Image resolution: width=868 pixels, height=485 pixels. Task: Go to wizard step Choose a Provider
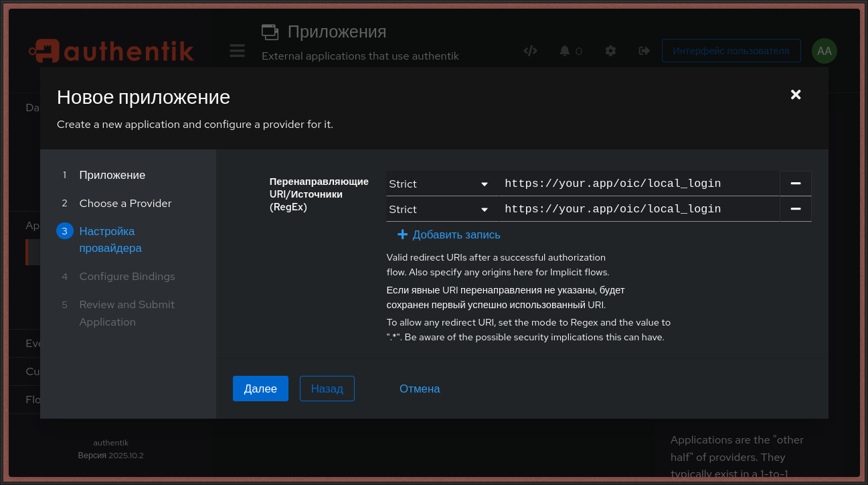(x=125, y=203)
